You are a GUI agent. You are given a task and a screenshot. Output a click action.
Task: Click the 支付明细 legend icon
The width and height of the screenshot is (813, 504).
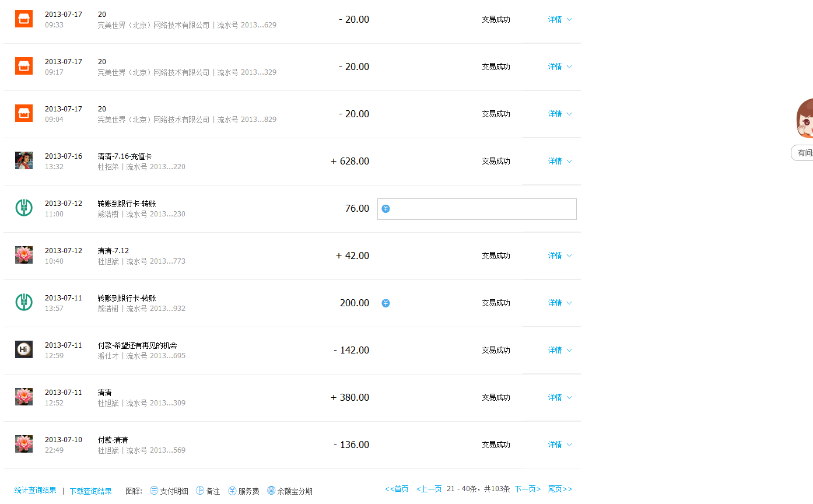pos(154,491)
